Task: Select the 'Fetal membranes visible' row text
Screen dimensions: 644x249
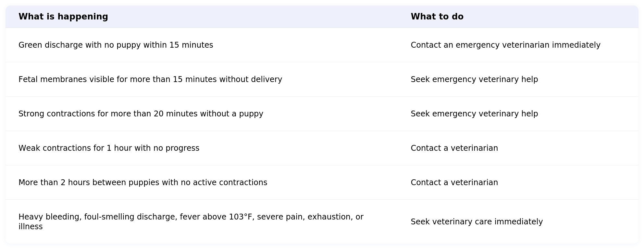Action: [150, 79]
